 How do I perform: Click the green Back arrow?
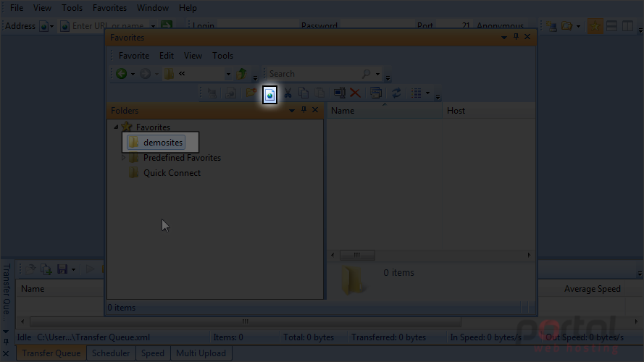click(121, 73)
